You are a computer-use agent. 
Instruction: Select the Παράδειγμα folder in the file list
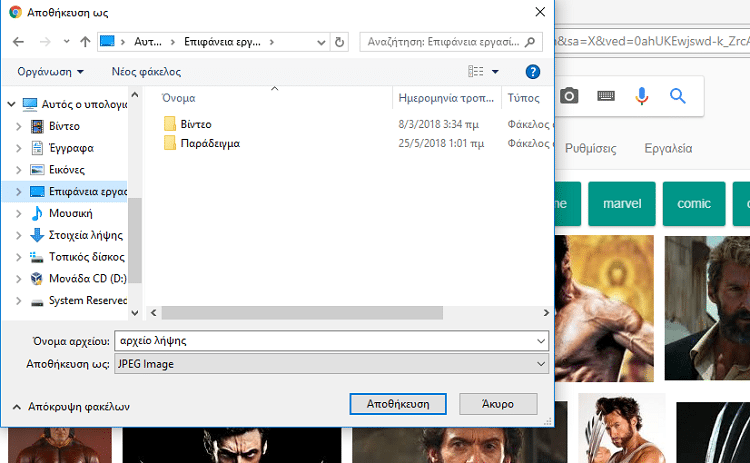(210, 143)
